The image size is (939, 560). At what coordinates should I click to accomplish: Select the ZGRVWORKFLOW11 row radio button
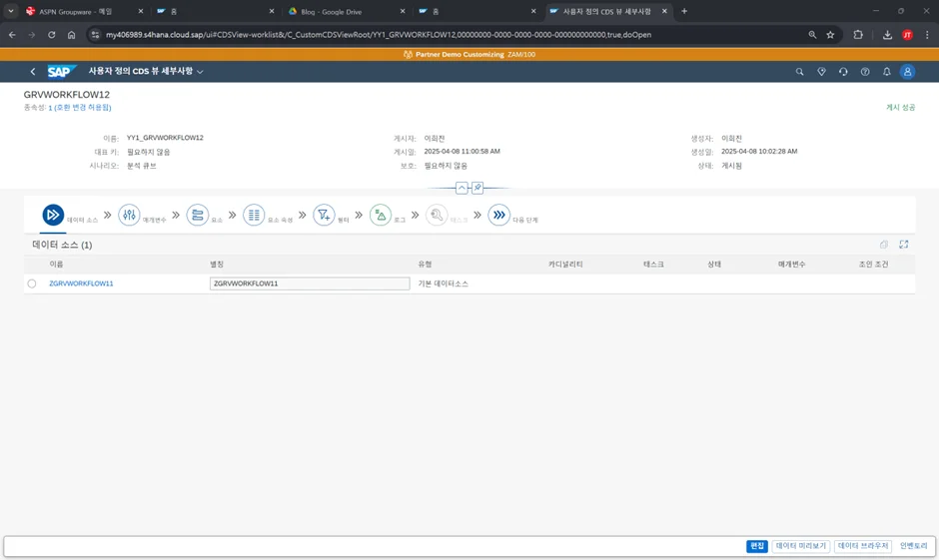click(32, 283)
